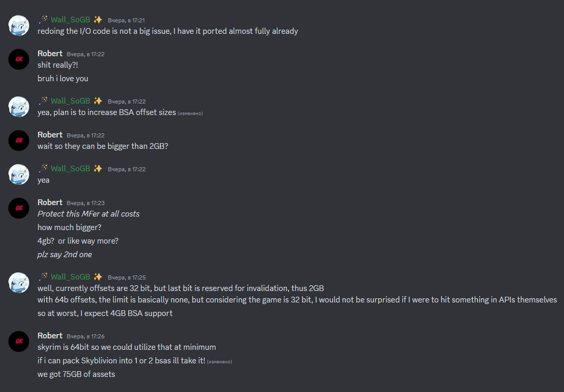Image resolution: width=564 pixels, height=392 pixels.
Task: Click Wall_SoGB's avatar next to the "yea" message
Action: 19,174
